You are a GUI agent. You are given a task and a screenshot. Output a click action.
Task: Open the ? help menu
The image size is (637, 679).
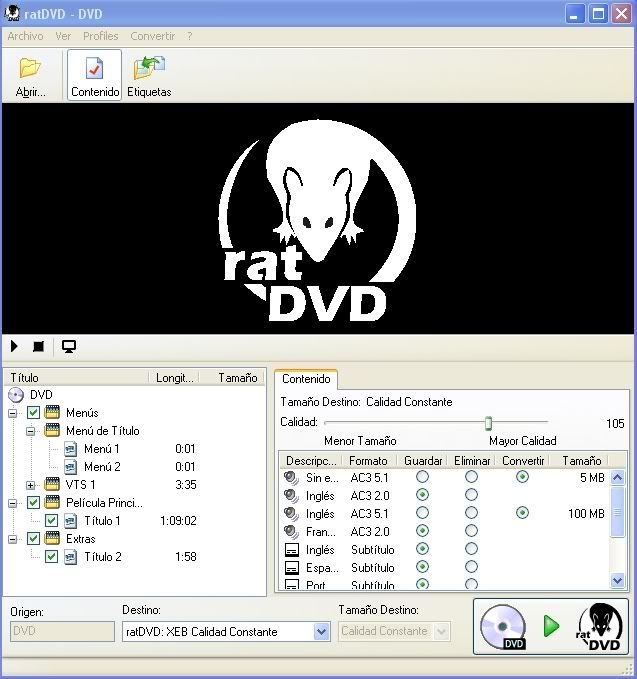coord(190,36)
